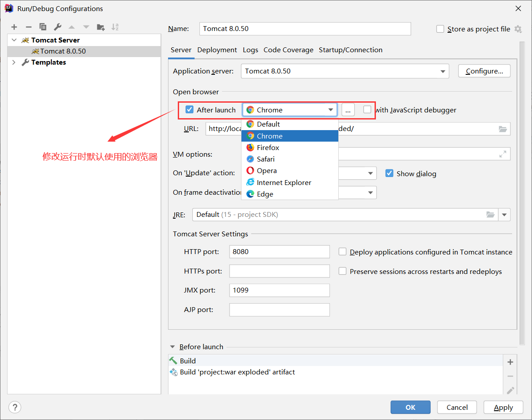Image resolution: width=532 pixels, height=420 pixels.
Task: Click OK button
Action: (x=410, y=407)
